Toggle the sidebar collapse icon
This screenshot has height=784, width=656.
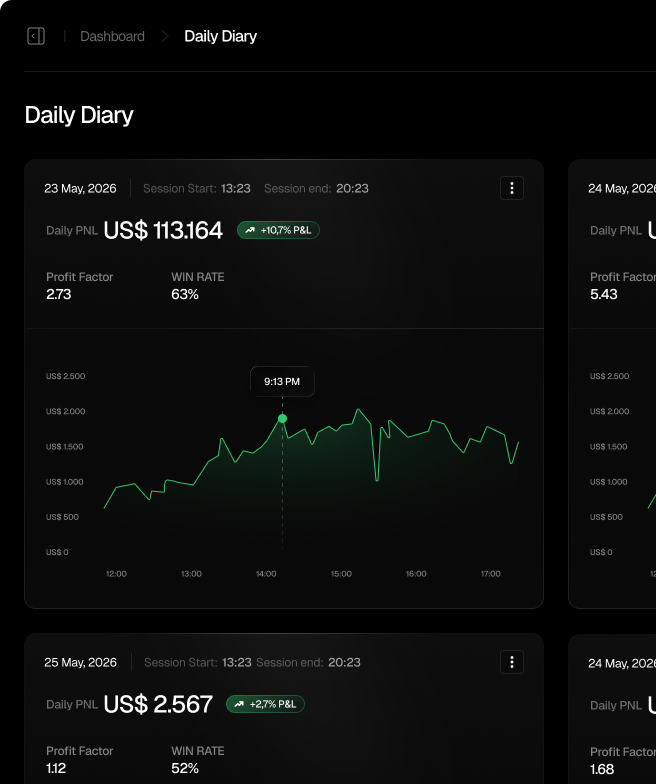(x=36, y=36)
